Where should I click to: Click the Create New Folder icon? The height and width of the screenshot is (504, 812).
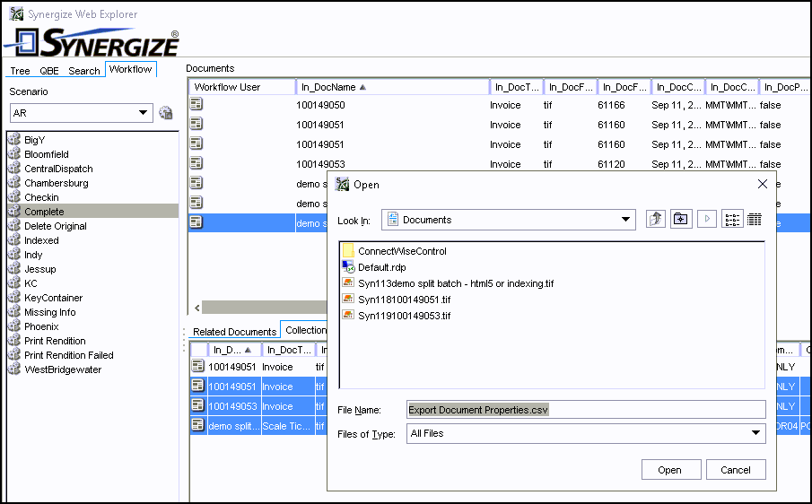point(681,219)
